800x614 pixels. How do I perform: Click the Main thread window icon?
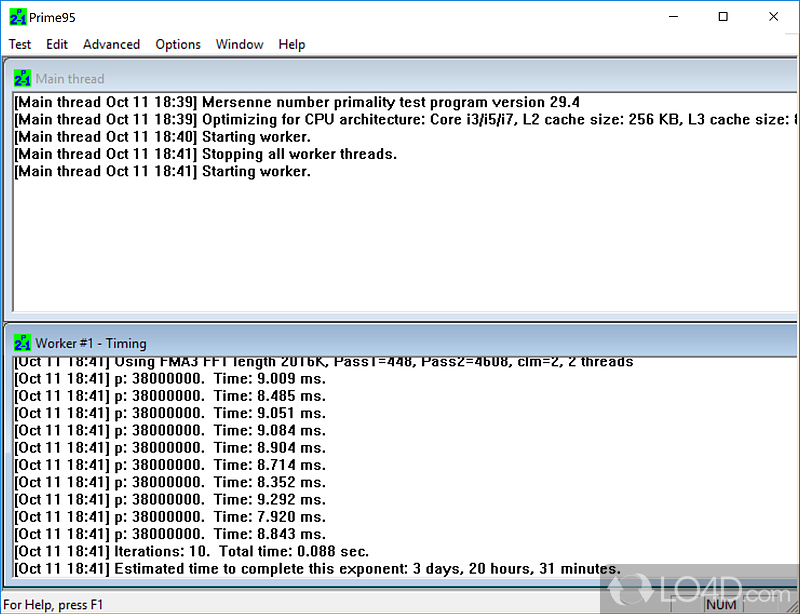[23, 78]
